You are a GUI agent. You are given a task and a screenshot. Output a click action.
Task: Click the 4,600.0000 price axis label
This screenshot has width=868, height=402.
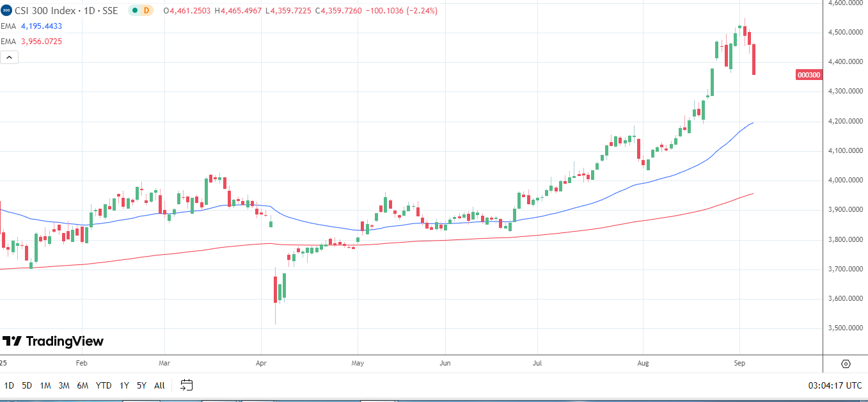(x=845, y=3)
